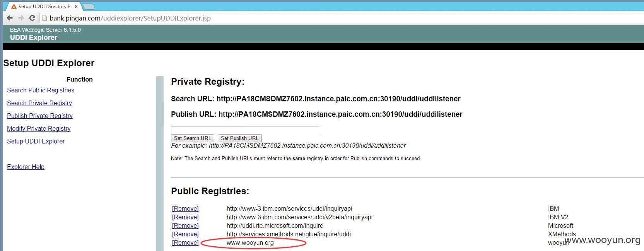The height and width of the screenshot is (251, 644).
Task: Click the IBM v2beta inquiryapi URL text
Action: [x=299, y=217]
